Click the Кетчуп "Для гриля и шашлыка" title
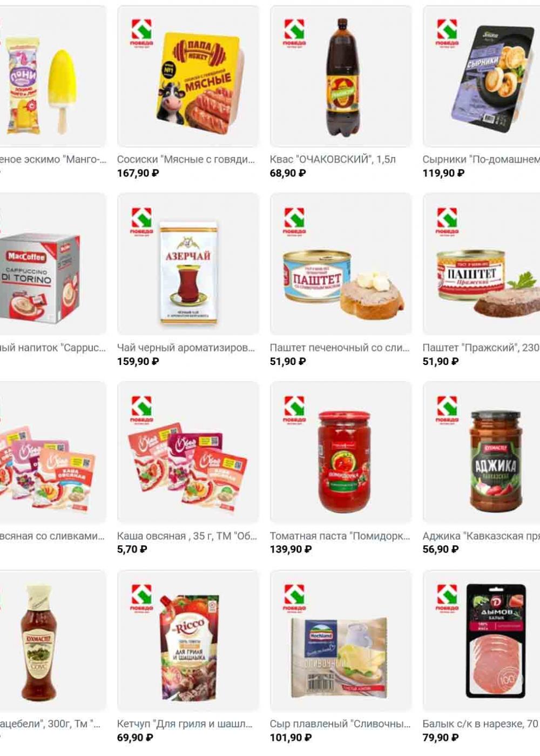Viewport: 540px width, 756px height. click(x=185, y=724)
